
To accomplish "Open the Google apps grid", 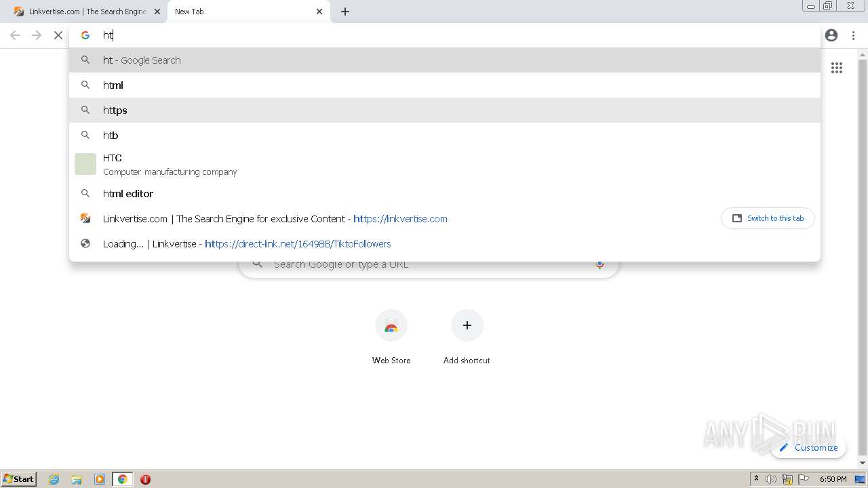I will [837, 68].
